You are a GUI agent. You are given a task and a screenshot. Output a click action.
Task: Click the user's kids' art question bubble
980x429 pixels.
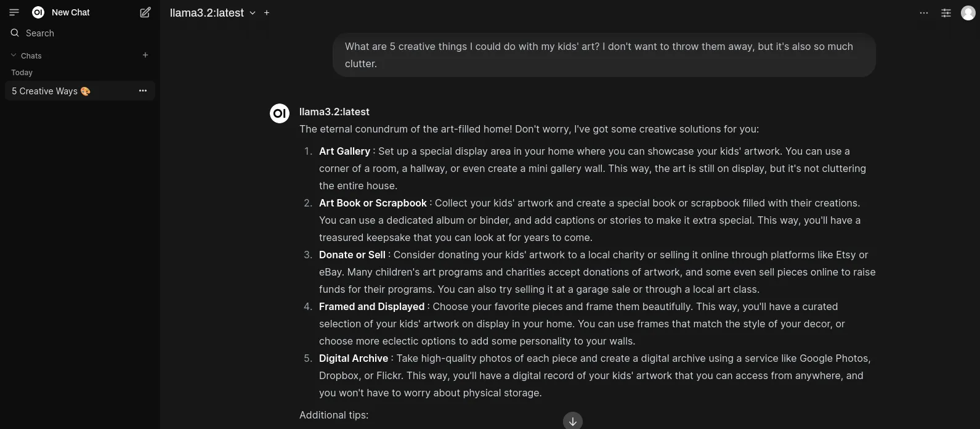[604, 55]
